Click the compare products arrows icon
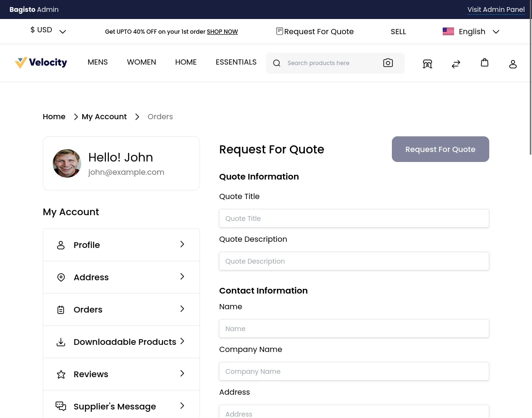Image resolution: width=532 pixels, height=418 pixels. pos(456,64)
